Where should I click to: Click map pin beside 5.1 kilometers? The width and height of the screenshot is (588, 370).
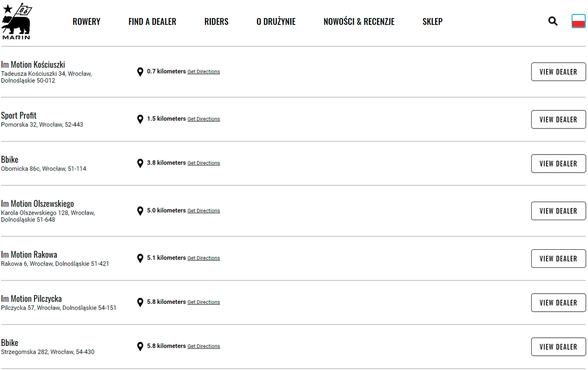click(x=140, y=258)
